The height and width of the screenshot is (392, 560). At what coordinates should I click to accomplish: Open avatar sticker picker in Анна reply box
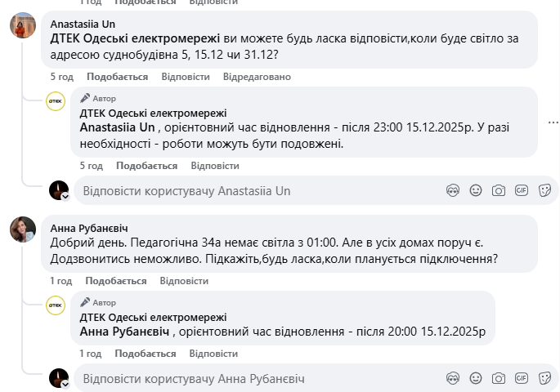click(x=453, y=378)
